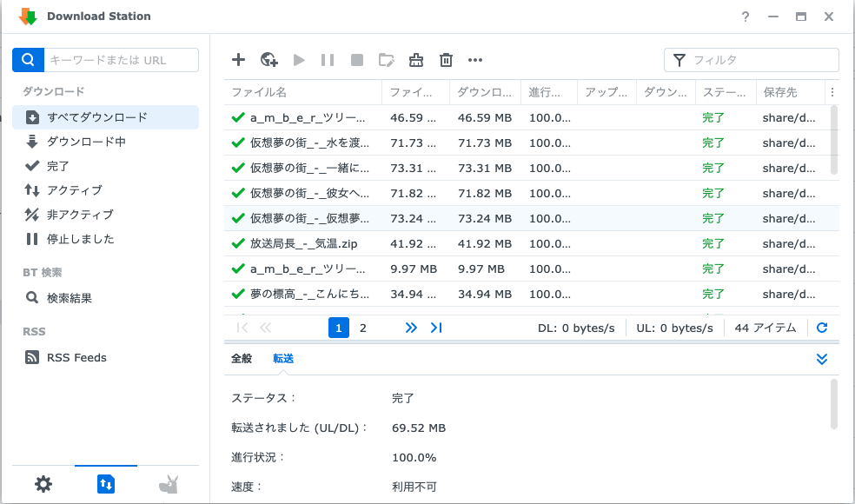855x504 pixels.
Task: Refresh the download list
Action: 824,328
